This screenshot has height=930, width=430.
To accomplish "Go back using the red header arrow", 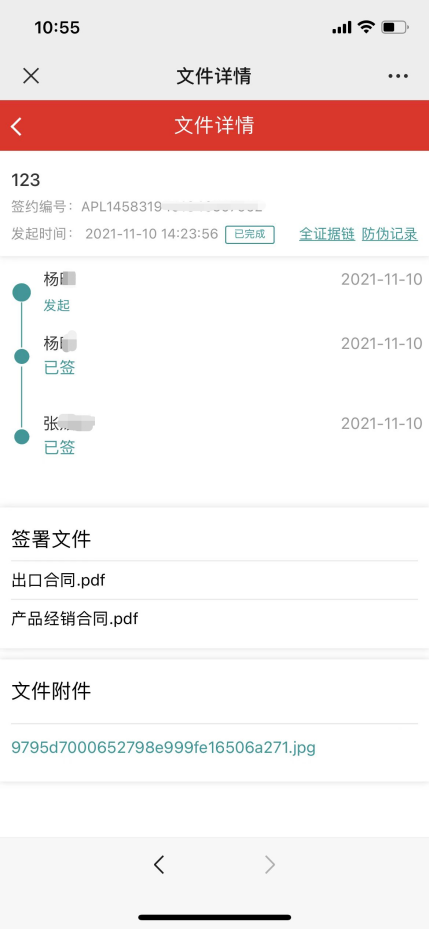I will (17, 126).
